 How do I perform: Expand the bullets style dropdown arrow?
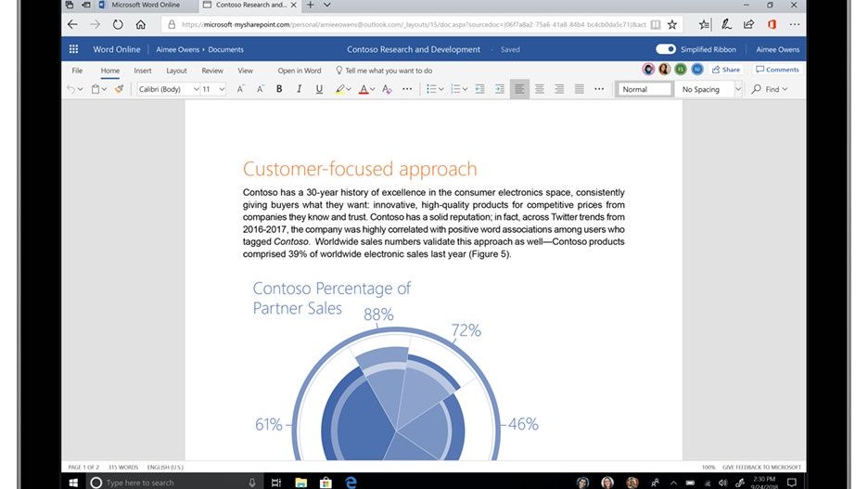point(441,89)
